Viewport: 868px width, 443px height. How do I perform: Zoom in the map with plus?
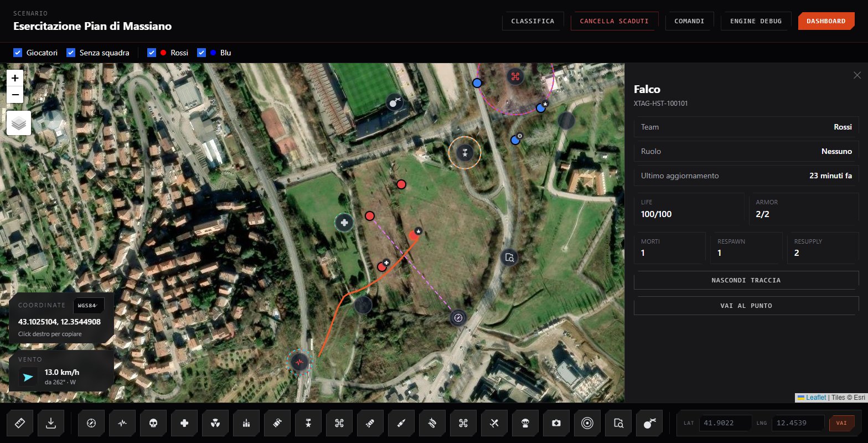(x=15, y=78)
